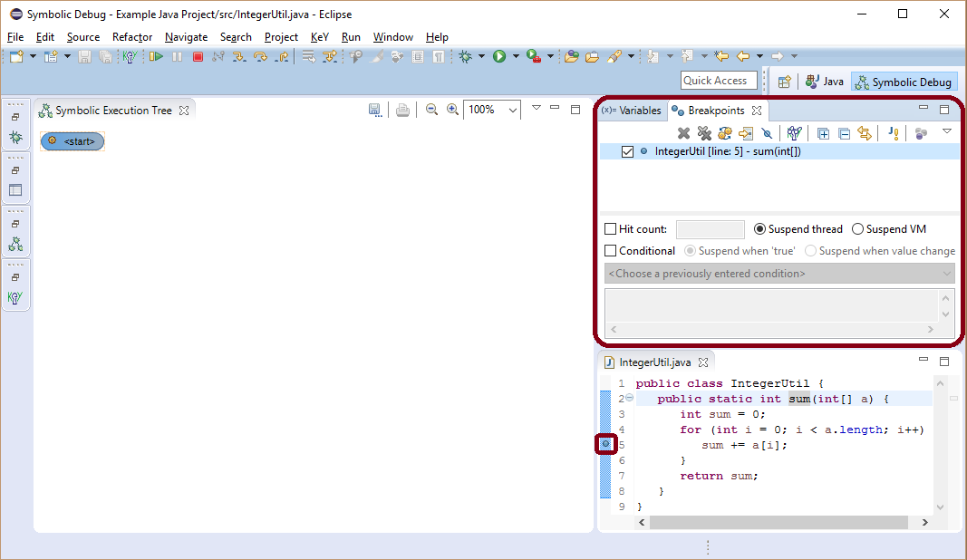Click the editor horizontal scrollbar thumb
The image size is (967, 560).
click(x=778, y=522)
